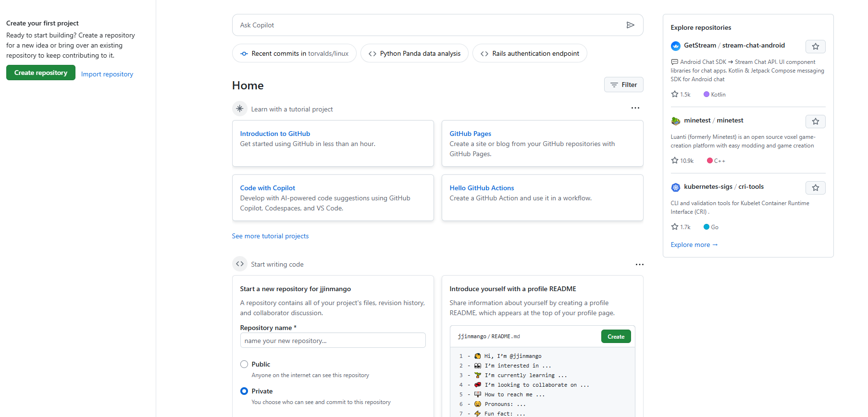Open the cri-tools repository link
The height and width of the screenshot is (417, 868).
(x=751, y=187)
